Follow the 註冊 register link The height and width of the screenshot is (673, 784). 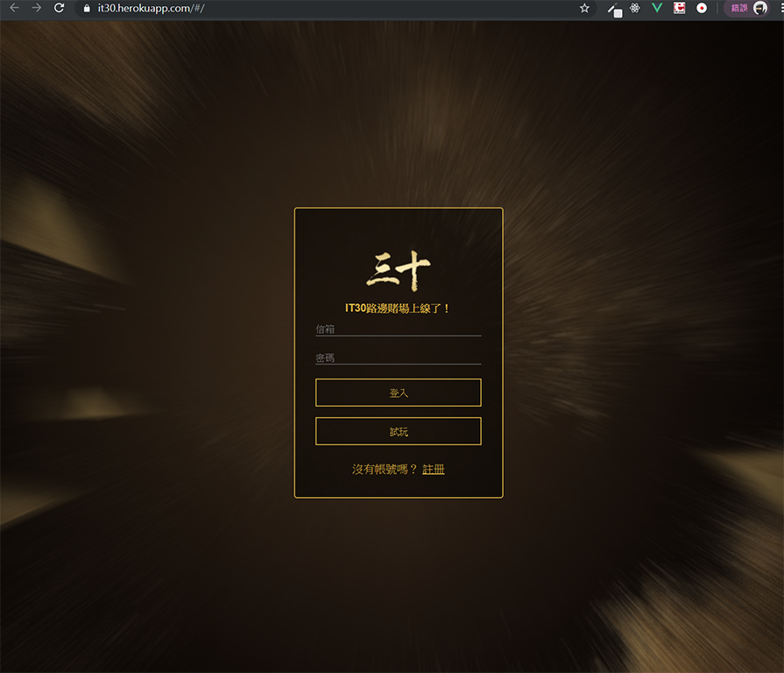[x=433, y=469]
